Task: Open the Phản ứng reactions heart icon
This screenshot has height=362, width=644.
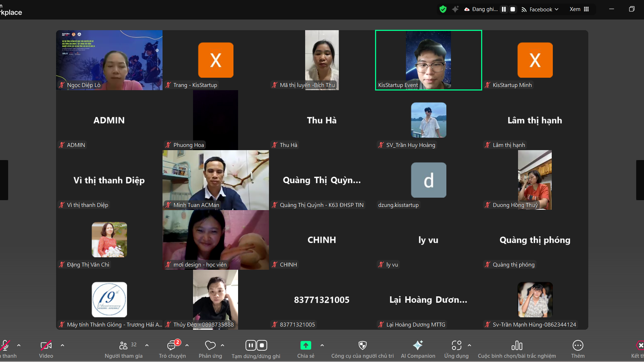Action: click(x=210, y=345)
